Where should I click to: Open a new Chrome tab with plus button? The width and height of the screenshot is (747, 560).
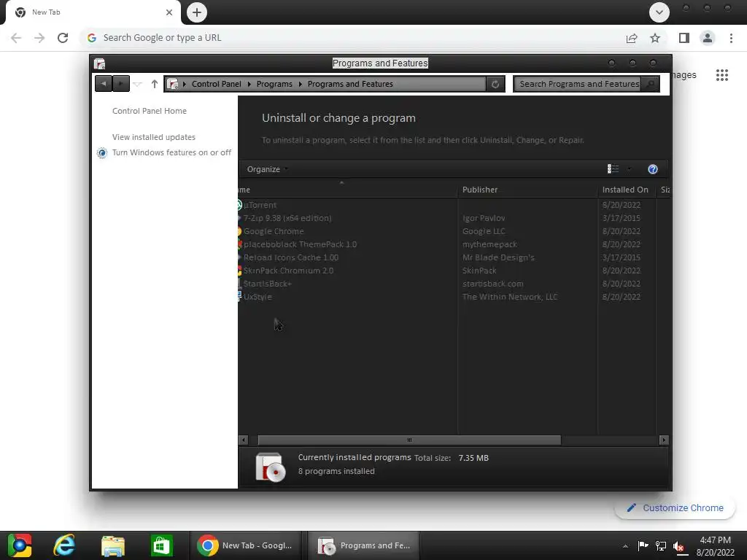197,12
